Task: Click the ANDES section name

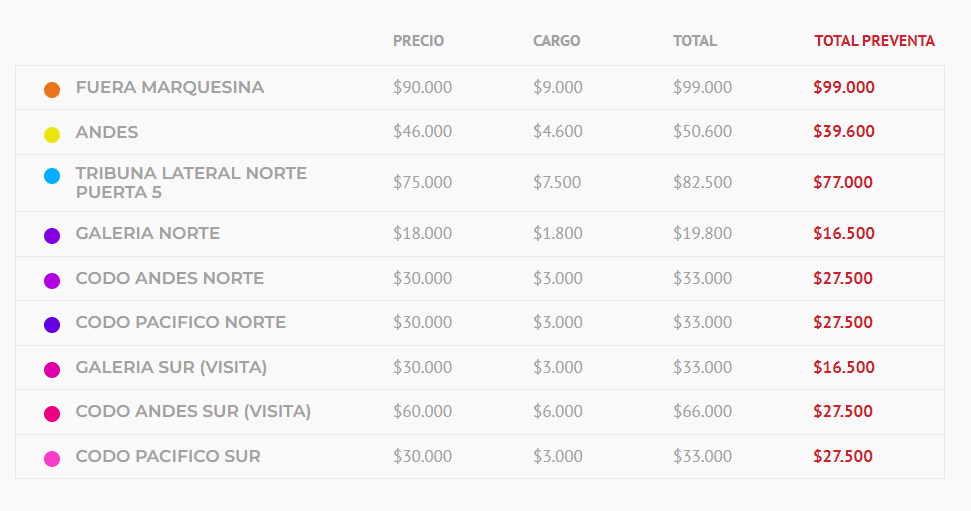Action: coord(107,132)
